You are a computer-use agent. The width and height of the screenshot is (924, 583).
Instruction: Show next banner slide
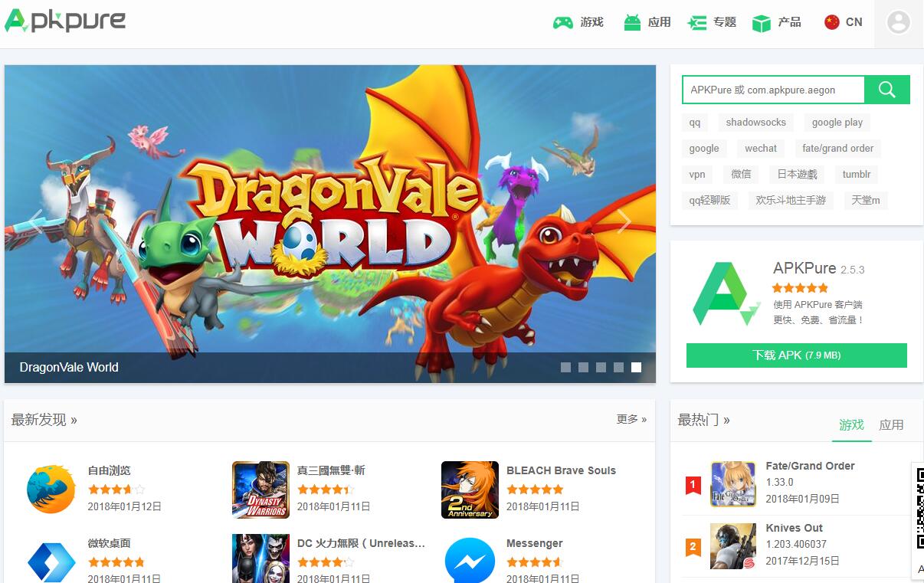tap(624, 221)
